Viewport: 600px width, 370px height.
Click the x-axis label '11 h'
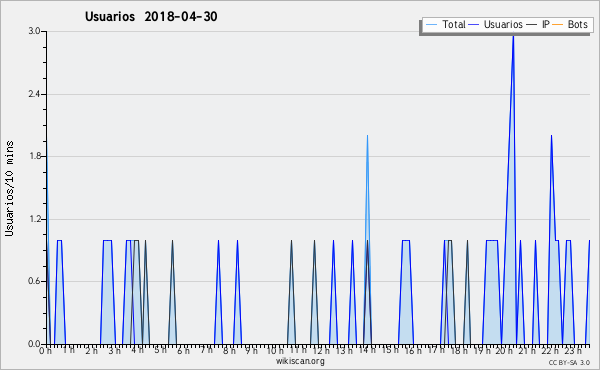click(298, 350)
